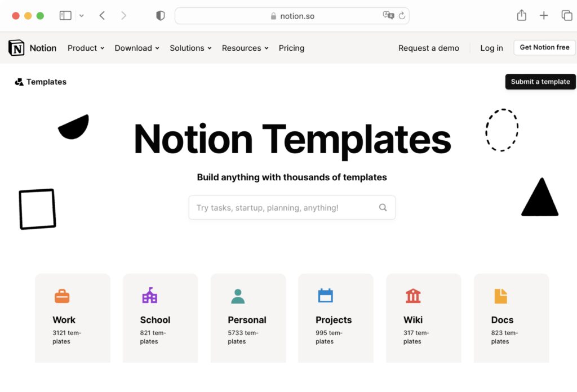Click the Templates shapes icon
The width and height of the screenshot is (577, 392).
click(x=19, y=82)
